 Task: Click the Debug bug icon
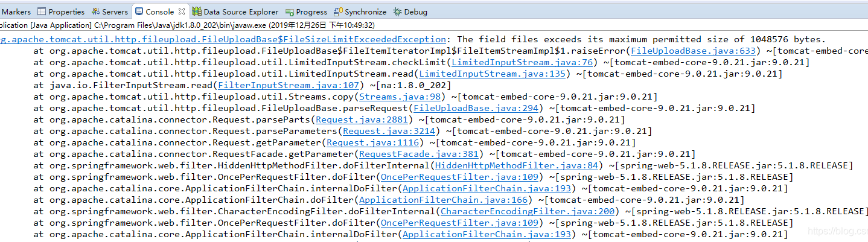click(397, 11)
